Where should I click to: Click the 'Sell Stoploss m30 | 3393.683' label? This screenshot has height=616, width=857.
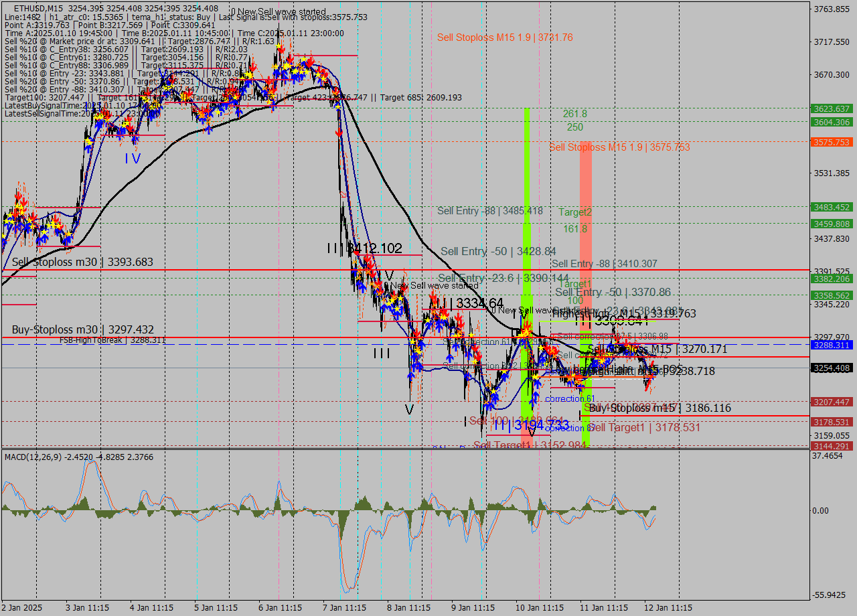pyautogui.click(x=82, y=262)
